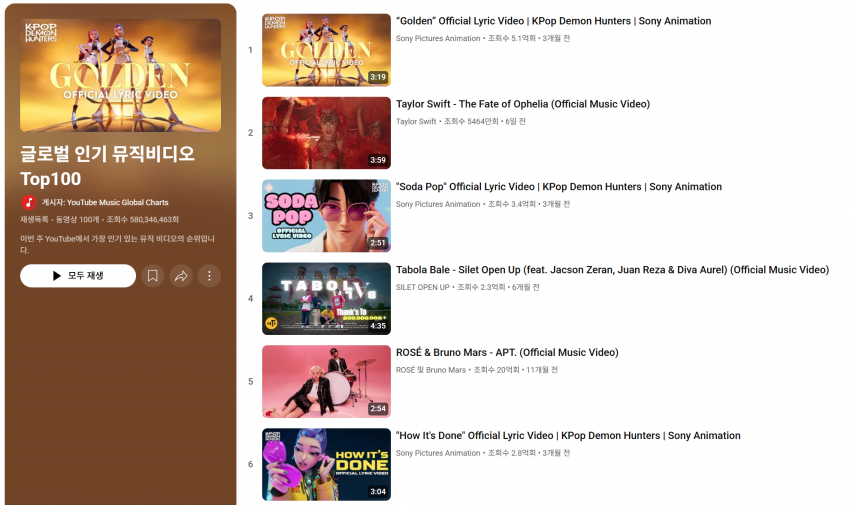This screenshot has width=850, height=505.
Task: Open the Golden Official Lyric Video thumbnail
Action: coord(326,50)
